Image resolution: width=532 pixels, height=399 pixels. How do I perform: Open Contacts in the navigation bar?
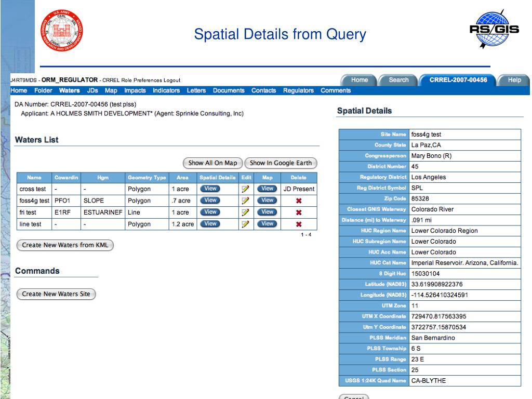tap(263, 90)
